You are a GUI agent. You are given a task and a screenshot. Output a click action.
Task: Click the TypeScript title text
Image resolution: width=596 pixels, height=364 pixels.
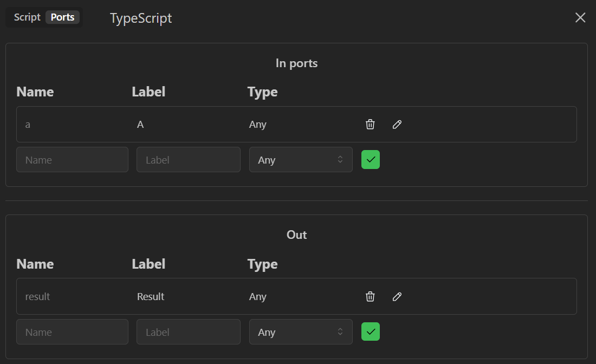point(141,18)
